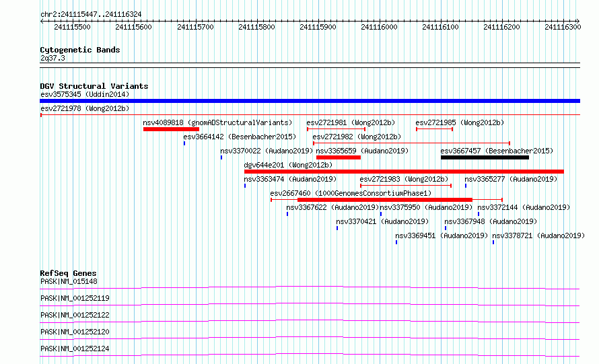This screenshot has height=364, width=599.
Task: Click nsv3367622 (Audano2019) label
Action: 332,207
